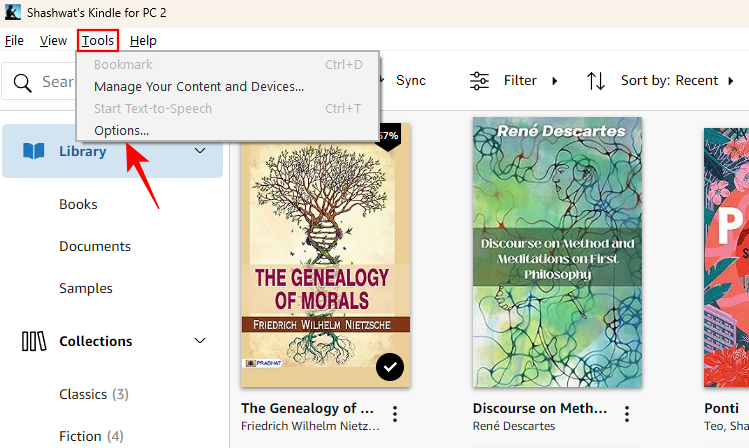Collapse the Library section chevron
The width and height of the screenshot is (749, 448).
click(200, 151)
